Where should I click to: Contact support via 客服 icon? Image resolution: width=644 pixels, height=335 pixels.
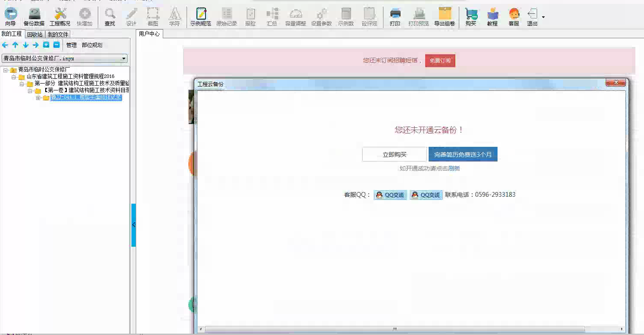tap(513, 17)
